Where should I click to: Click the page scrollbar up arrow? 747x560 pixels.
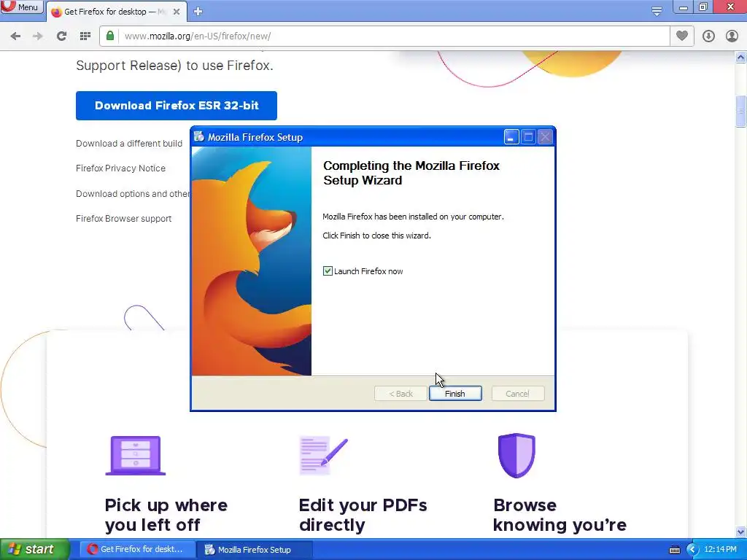(741, 57)
